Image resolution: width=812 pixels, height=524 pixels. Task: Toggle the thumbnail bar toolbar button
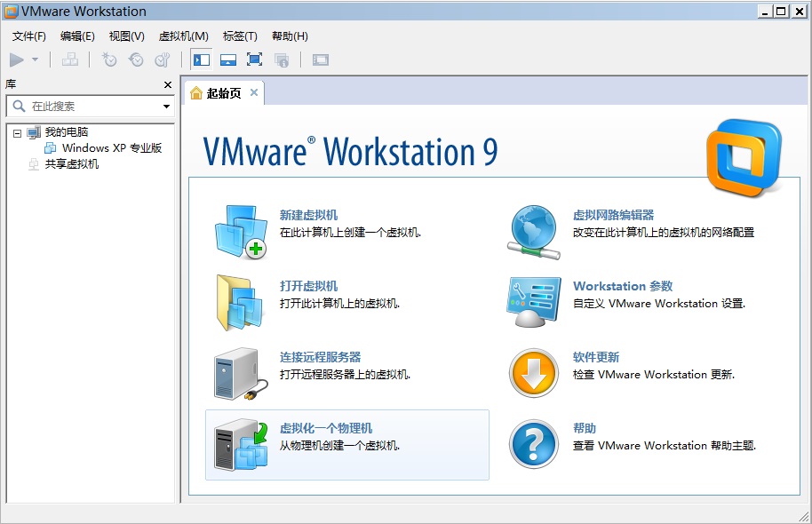click(x=228, y=60)
